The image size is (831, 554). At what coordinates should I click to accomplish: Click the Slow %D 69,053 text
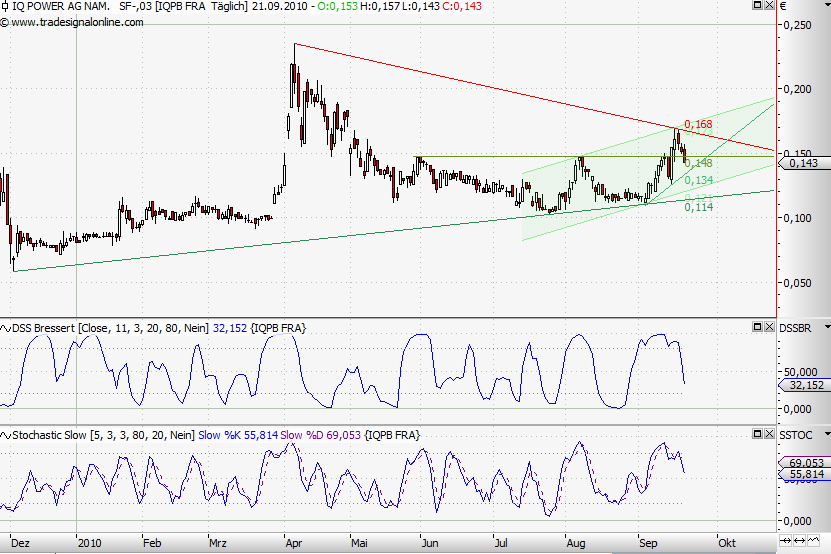pyautogui.click(x=321, y=435)
